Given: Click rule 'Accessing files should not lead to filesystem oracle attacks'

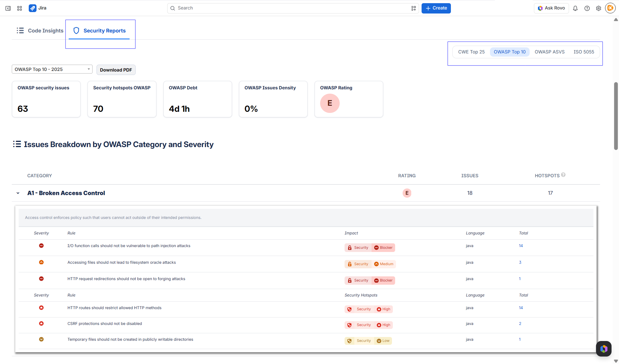Looking at the screenshot, I should [x=122, y=262].
